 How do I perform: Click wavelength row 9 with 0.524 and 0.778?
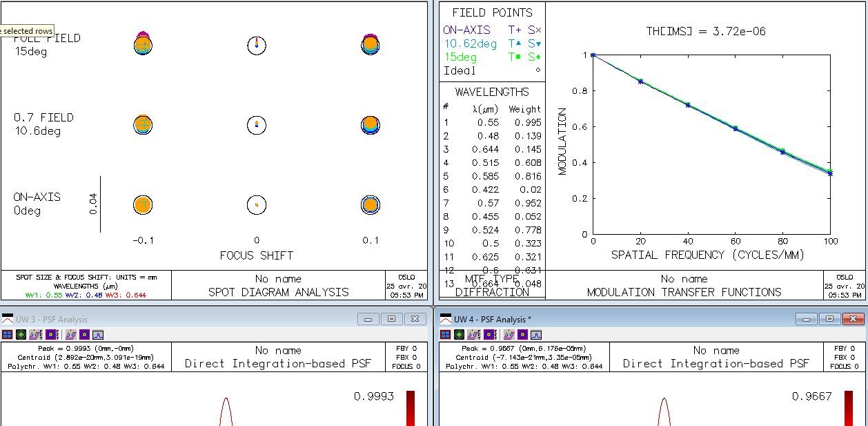click(492, 230)
